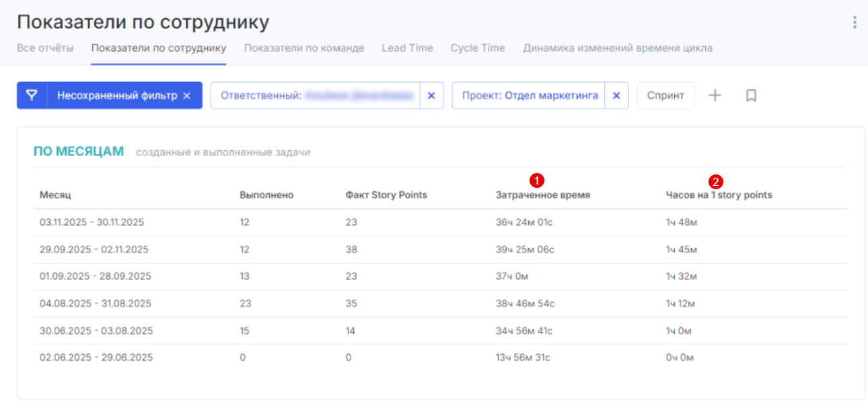
Task: Click the plus icon to add filter
Action: 715,96
